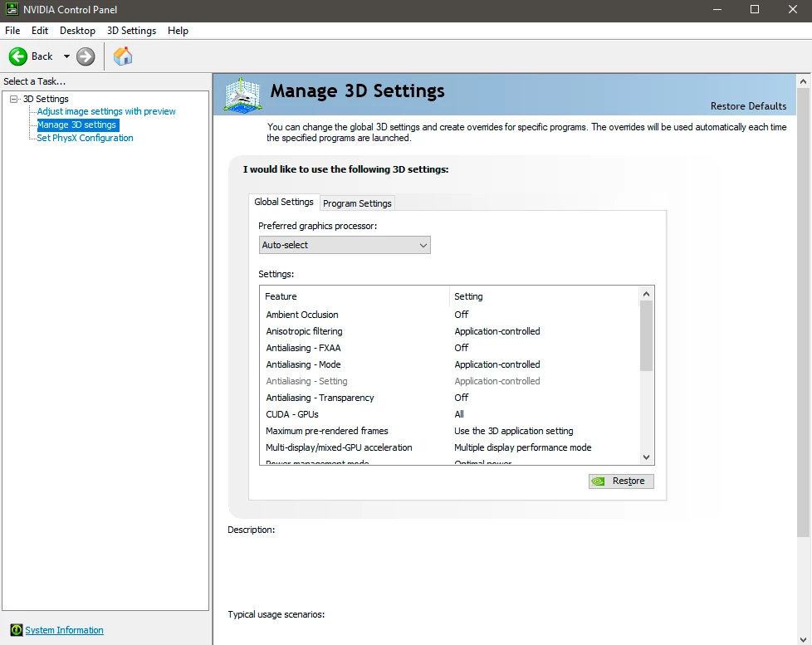812x645 pixels.
Task: Select the Antialiasing - Transparency feature row
Action: tap(449, 398)
